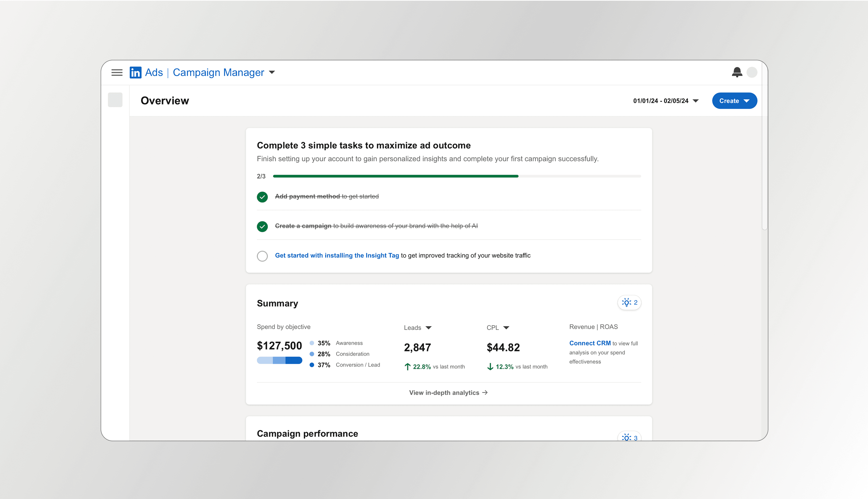
Task: Open the hamburger navigation menu
Action: click(x=117, y=72)
